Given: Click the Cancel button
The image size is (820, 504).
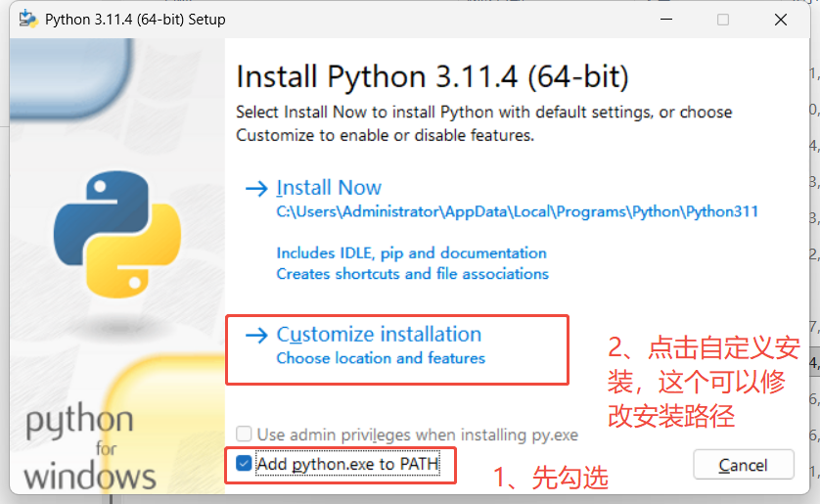Looking at the screenshot, I should pos(743,464).
